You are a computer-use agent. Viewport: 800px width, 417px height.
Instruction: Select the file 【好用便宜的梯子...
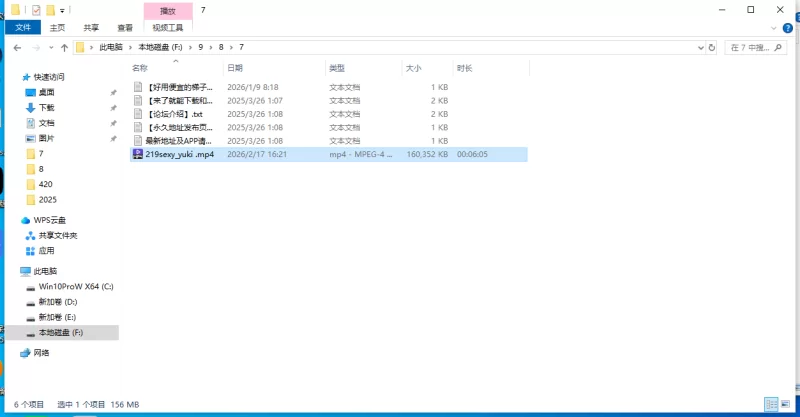pyautogui.click(x=179, y=87)
